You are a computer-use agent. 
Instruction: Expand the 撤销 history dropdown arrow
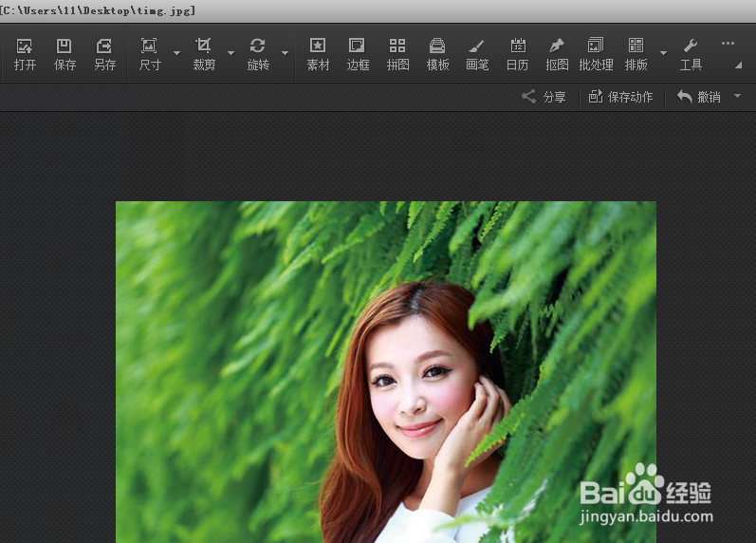[x=738, y=96]
